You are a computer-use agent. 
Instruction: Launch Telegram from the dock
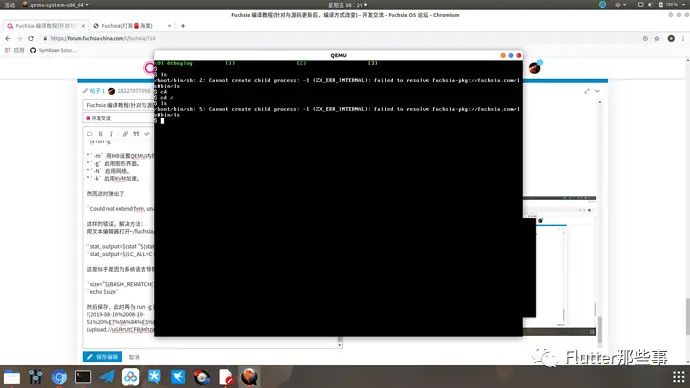(x=106, y=377)
